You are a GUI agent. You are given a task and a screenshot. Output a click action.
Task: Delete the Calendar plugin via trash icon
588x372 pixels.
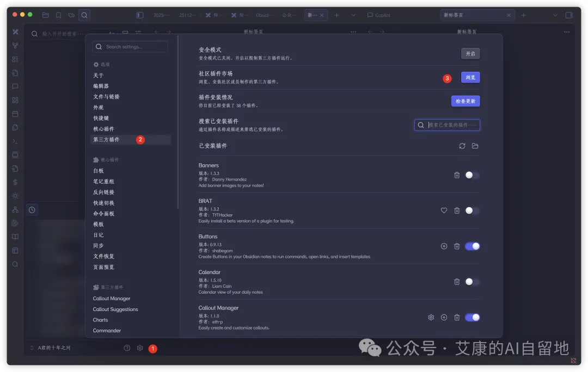click(x=457, y=282)
